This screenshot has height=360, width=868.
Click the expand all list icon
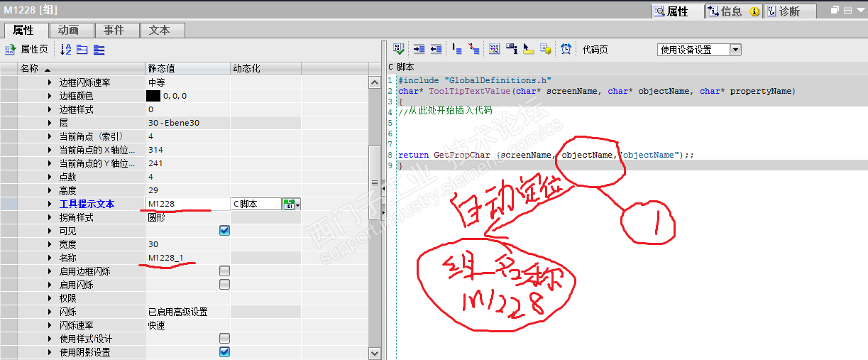point(99,50)
